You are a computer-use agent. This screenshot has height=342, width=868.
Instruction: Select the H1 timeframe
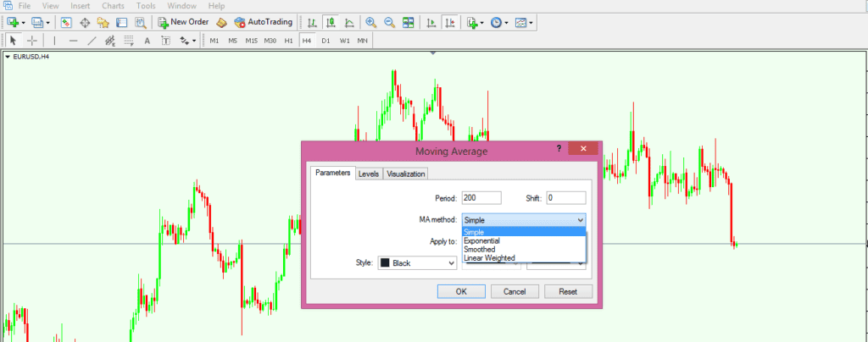[288, 41]
